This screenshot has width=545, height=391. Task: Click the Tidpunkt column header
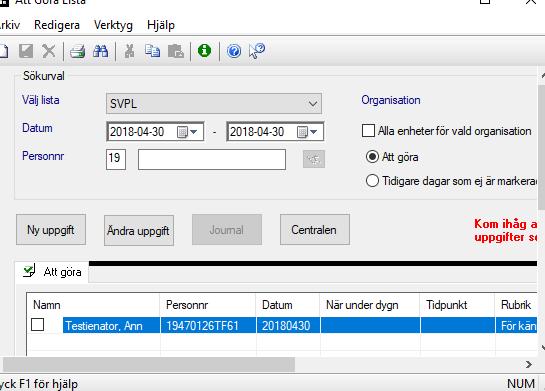[x=457, y=305]
